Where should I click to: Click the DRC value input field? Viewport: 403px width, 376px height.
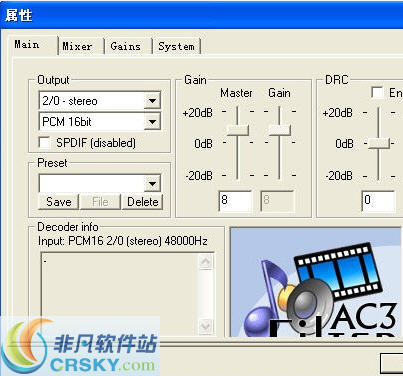pos(378,201)
